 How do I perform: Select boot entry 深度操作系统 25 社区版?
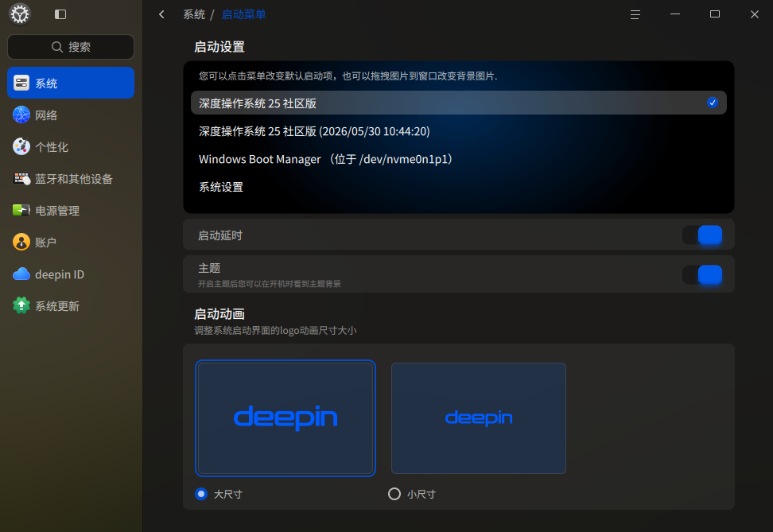tap(459, 103)
